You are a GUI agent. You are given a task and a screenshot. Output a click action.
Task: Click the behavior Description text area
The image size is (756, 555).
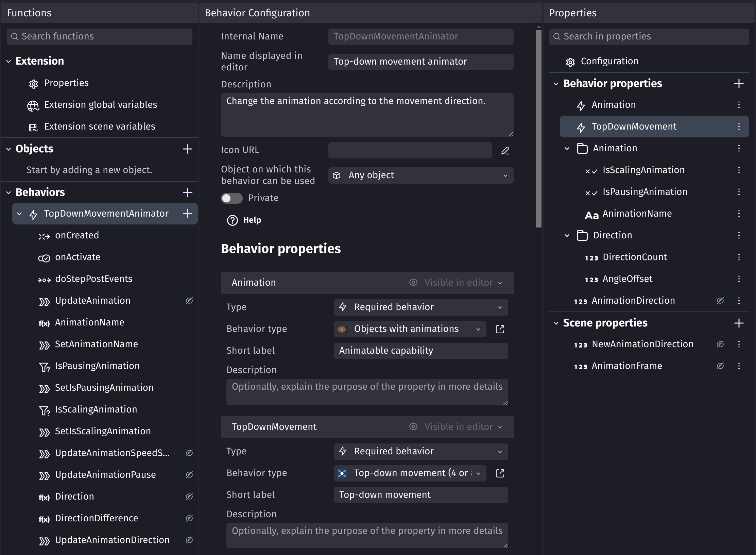(x=367, y=115)
